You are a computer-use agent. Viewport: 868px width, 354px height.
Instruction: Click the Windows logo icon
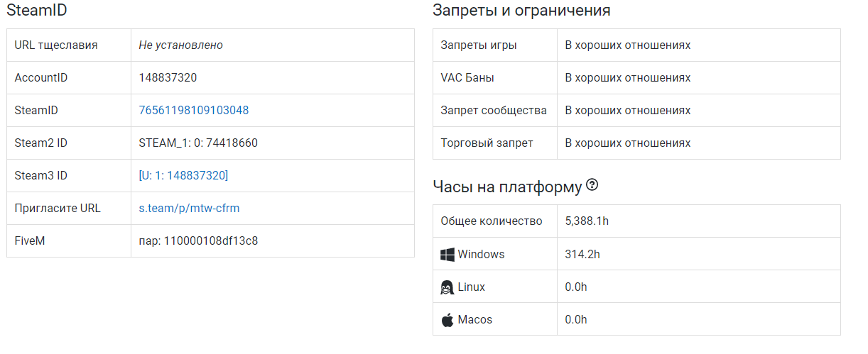pyautogui.click(x=447, y=254)
